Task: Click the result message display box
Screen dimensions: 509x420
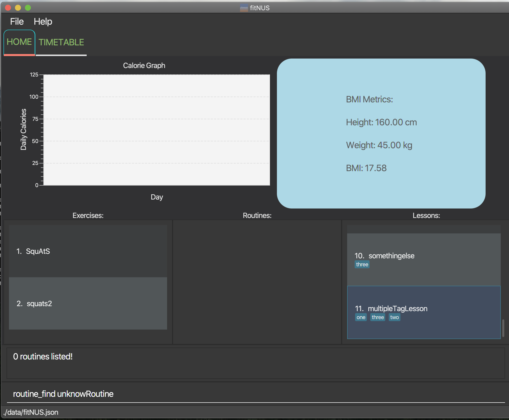Action: pyautogui.click(x=255, y=363)
